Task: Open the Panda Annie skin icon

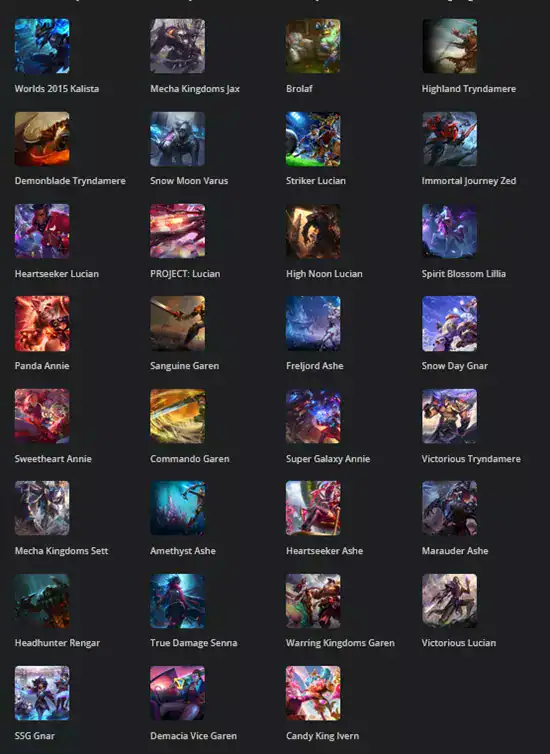Action: coord(42,324)
